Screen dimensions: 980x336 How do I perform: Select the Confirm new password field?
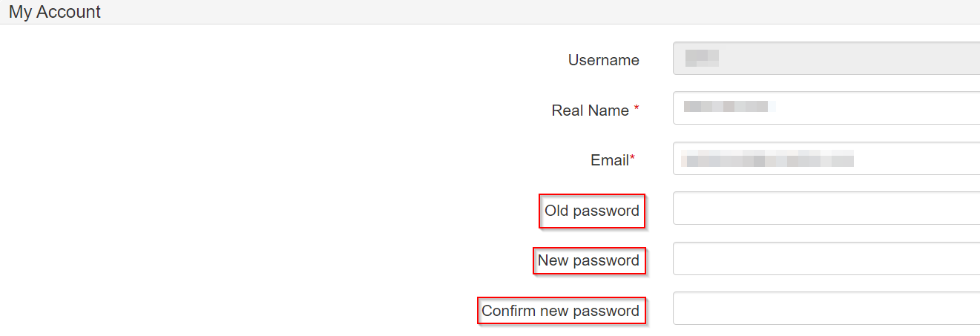tap(825, 309)
